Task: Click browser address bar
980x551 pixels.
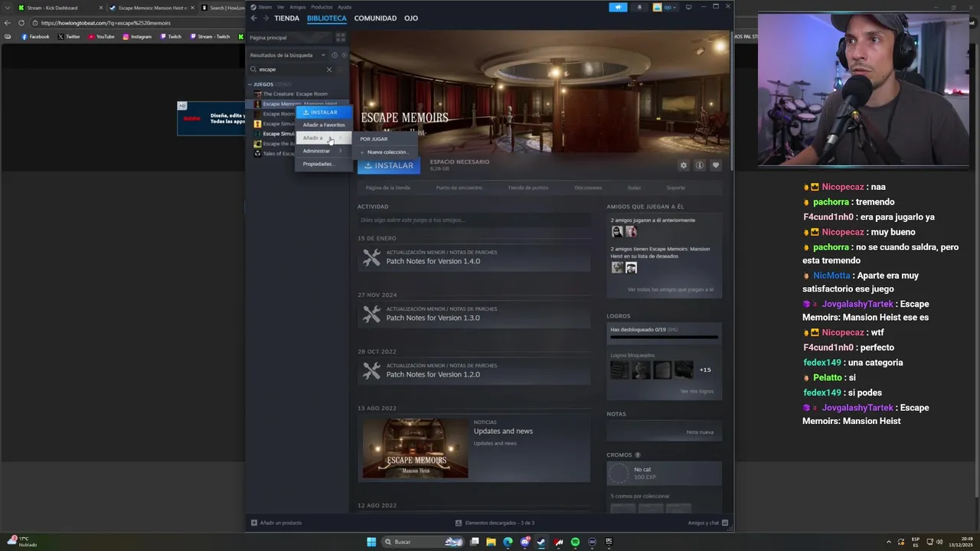Action: (x=138, y=23)
